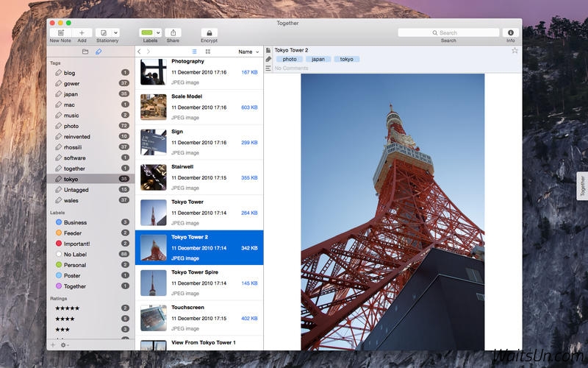Viewport: 588px width, 368px height.
Task: Select the gower tag
Action: tap(90, 83)
